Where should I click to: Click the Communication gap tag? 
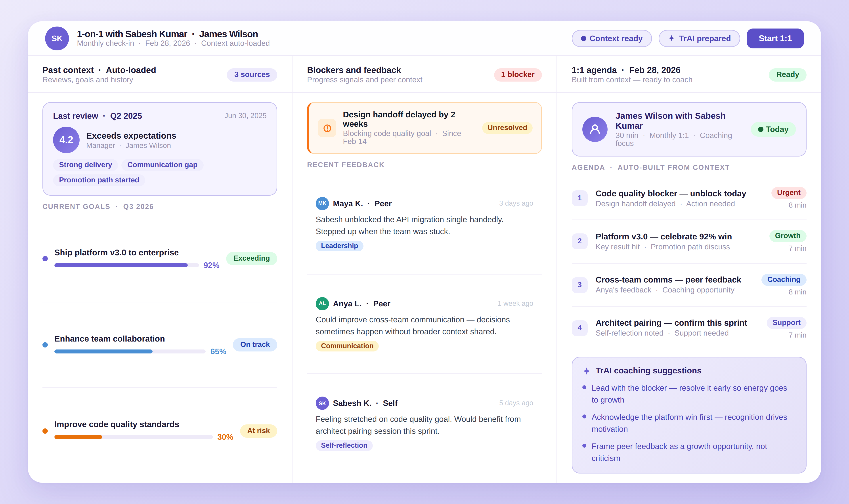pyautogui.click(x=162, y=165)
